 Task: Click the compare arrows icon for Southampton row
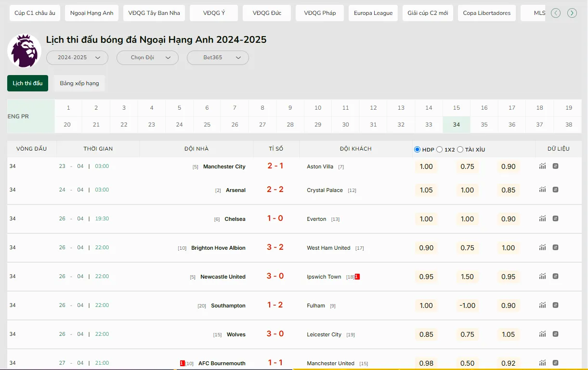[x=555, y=305]
